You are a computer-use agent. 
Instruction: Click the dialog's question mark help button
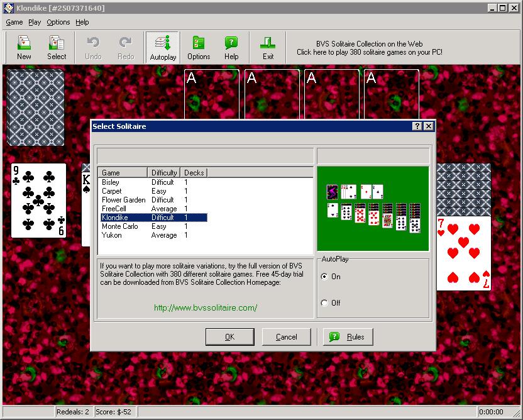[417, 126]
